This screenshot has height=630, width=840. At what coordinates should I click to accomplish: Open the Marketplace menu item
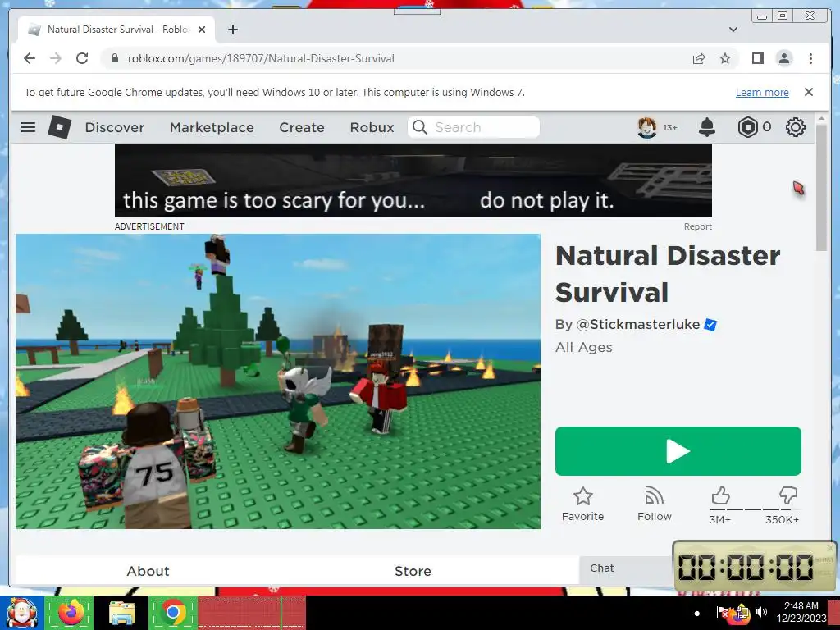[x=212, y=127]
